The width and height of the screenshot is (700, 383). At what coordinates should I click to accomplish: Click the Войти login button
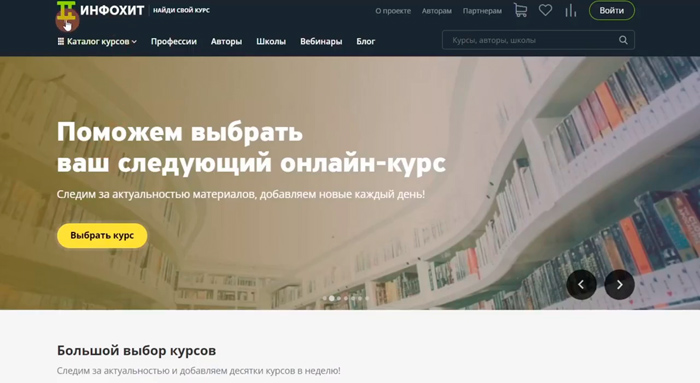tap(612, 11)
